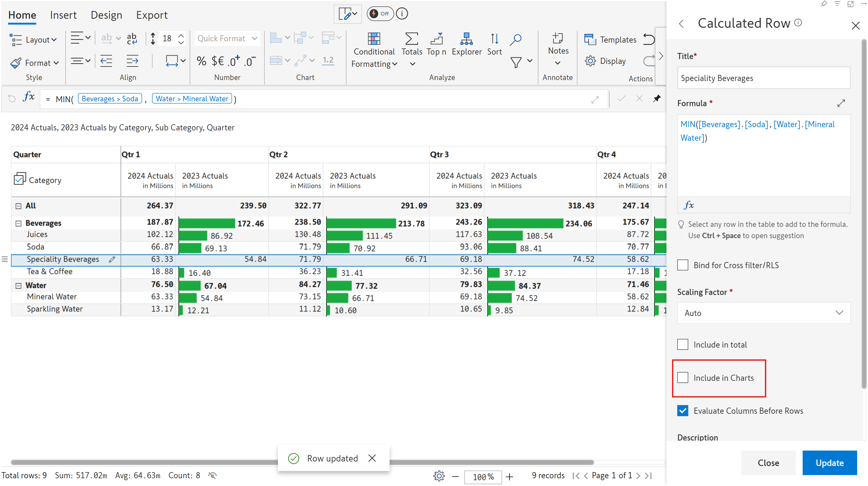This screenshot has height=486, width=868.
Task: Open the Quick Format dropdown
Action: click(x=227, y=38)
